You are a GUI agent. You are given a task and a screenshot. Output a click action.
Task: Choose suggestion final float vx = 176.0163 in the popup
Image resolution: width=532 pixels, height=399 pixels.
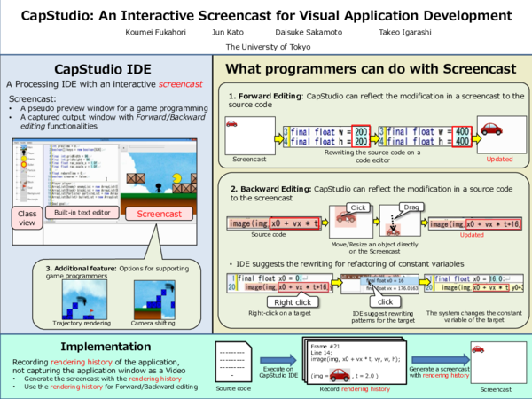click(392, 288)
